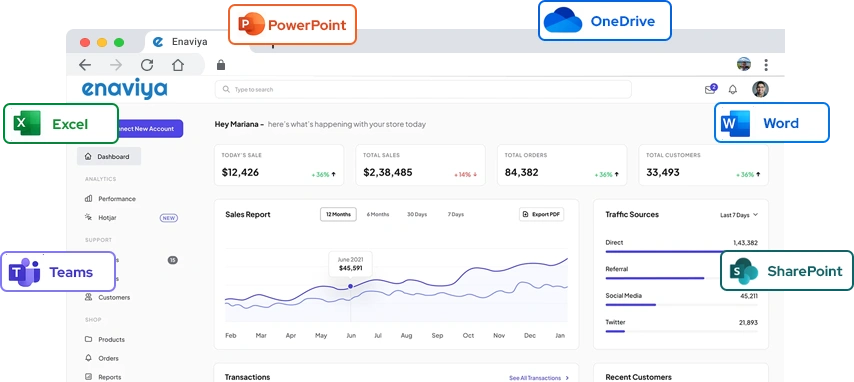854x382 pixels.
Task: Go to browser home icon
Action: click(178, 65)
